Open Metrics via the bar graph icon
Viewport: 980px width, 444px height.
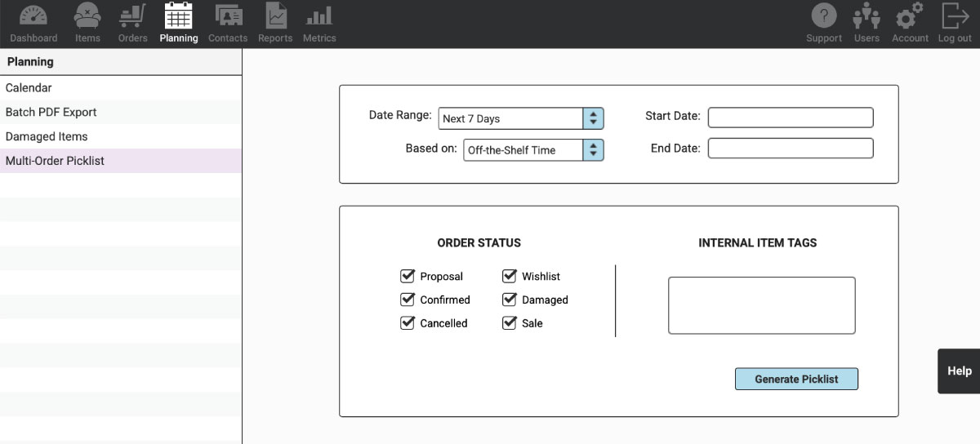[x=318, y=16]
